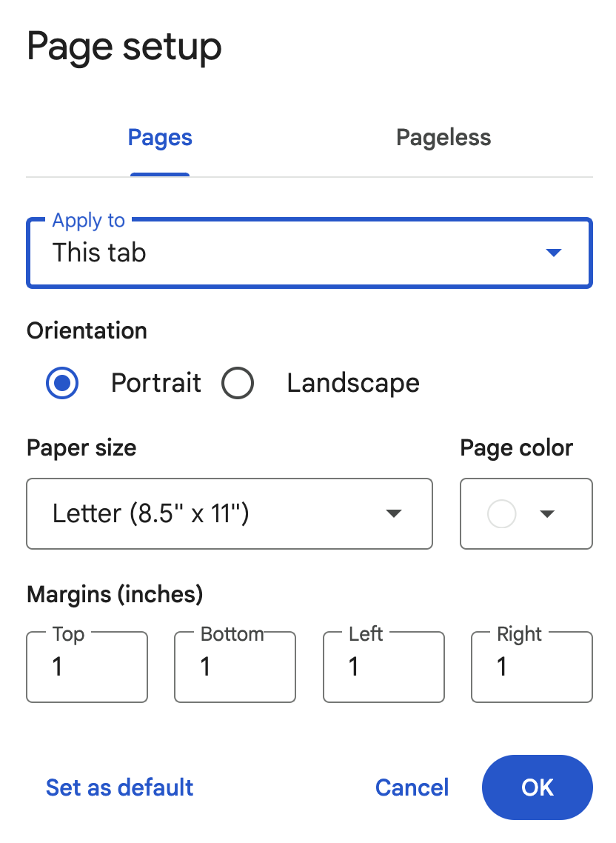Switch to the Pageless tab
The width and height of the screenshot is (616, 843).
click(x=443, y=138)
